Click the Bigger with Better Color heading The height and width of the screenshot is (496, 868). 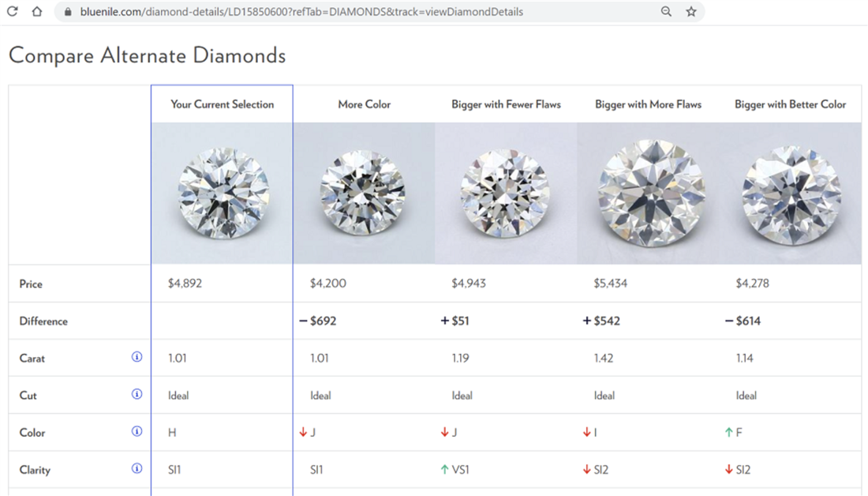click(790, 104)
